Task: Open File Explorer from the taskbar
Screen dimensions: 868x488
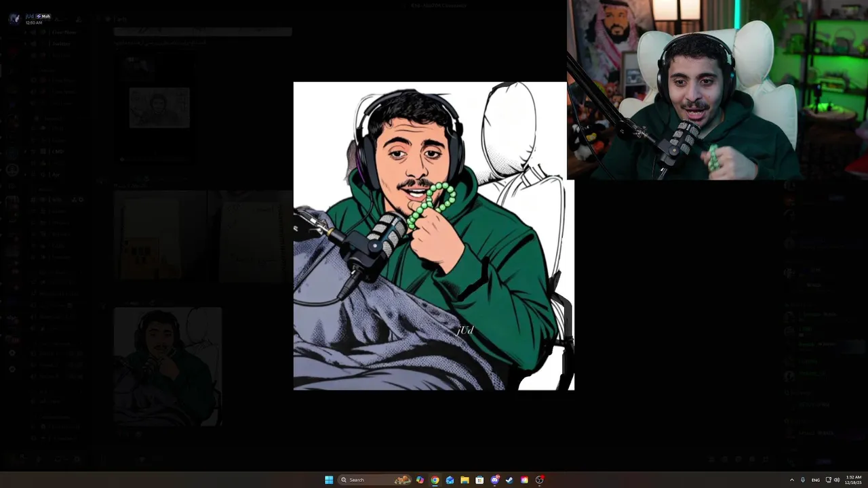Action: (465, 480)
